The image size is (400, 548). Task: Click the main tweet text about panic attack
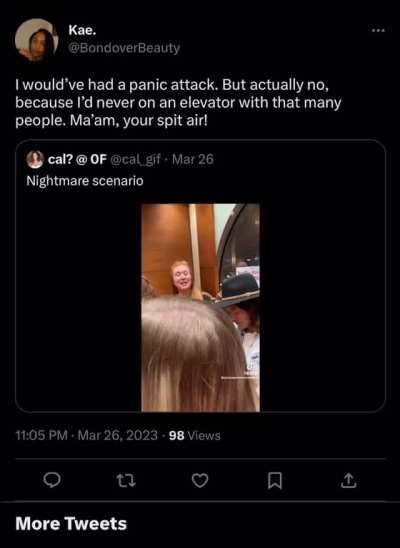(178, 103)
